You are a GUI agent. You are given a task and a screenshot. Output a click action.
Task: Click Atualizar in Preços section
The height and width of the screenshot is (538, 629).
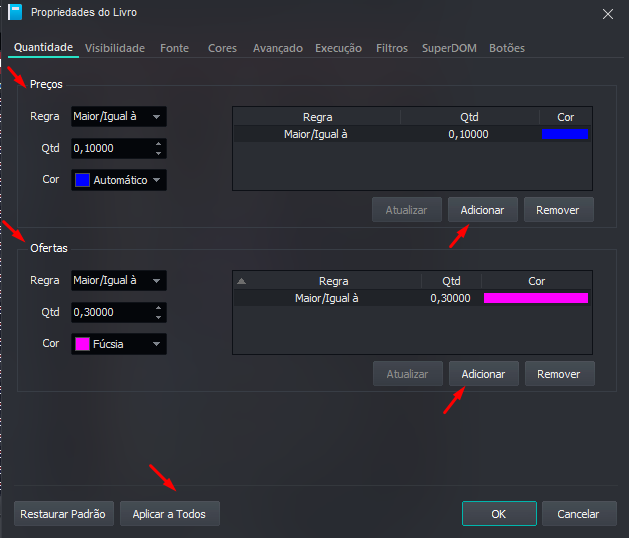pyautogui.click(x=406, y=210)
